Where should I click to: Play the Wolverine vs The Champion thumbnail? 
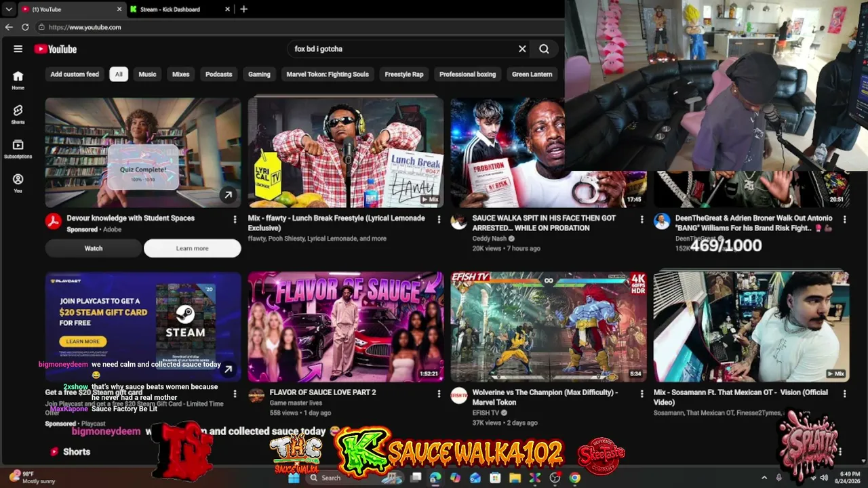tap(549, 327)
